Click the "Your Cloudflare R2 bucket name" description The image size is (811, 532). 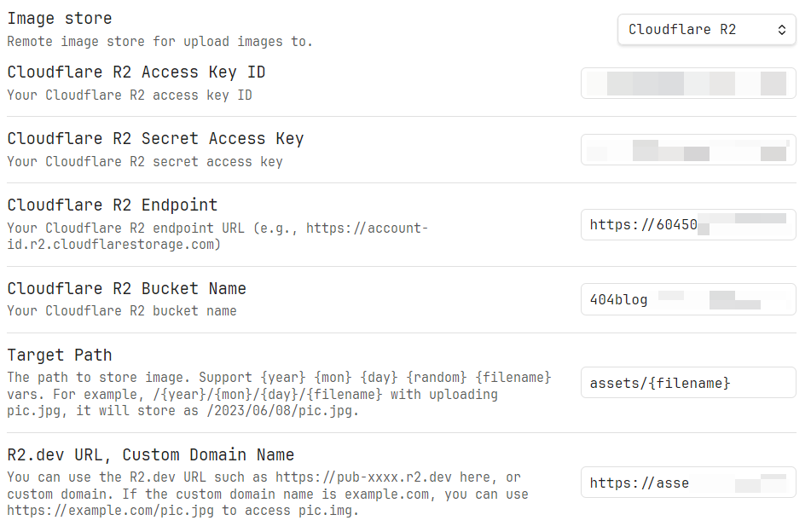[122, 310]
